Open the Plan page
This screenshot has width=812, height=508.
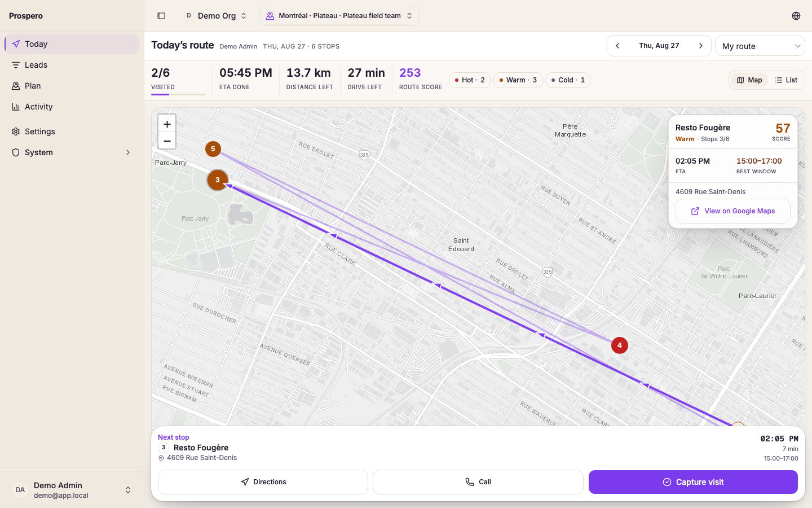[72, 86]
